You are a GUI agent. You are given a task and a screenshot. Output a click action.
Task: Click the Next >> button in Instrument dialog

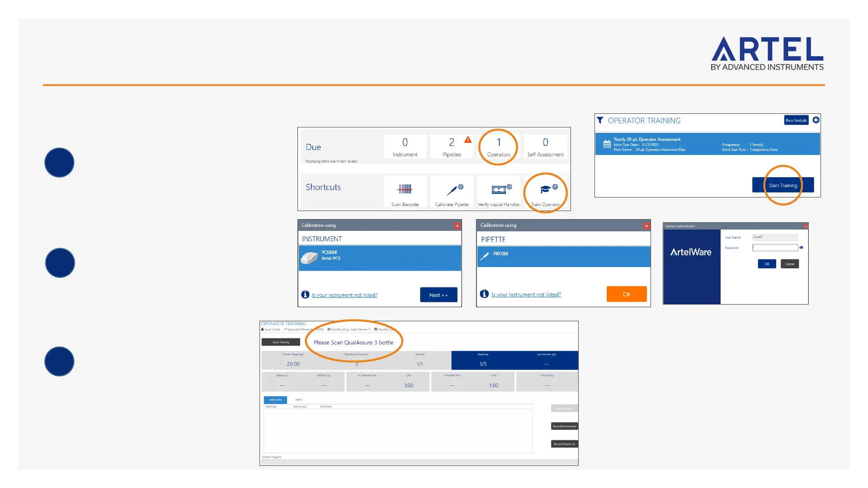[x=439, y=295]
